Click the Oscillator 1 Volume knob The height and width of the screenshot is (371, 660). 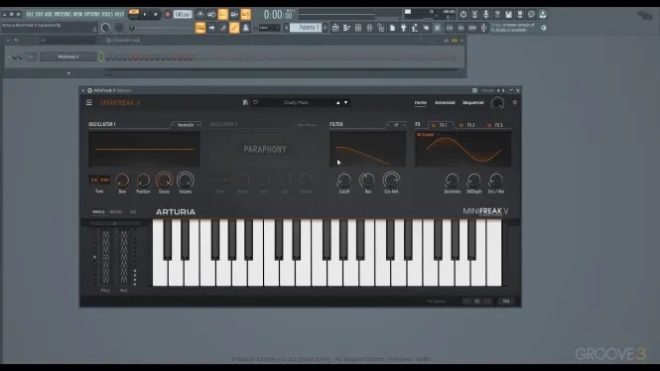click(x=185, y=180)
